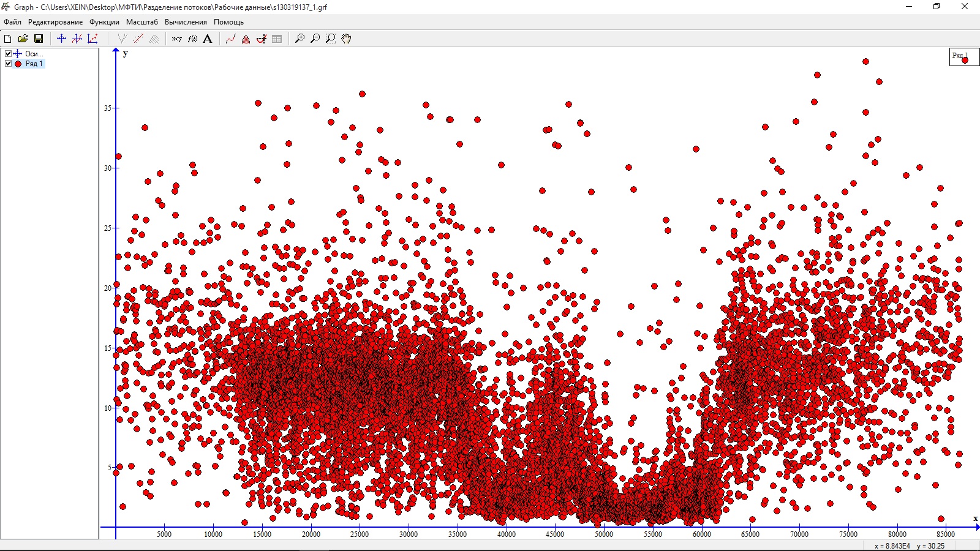Click the insert shading icon
This screenshot has height=551, width=980.
pos(154,39)
